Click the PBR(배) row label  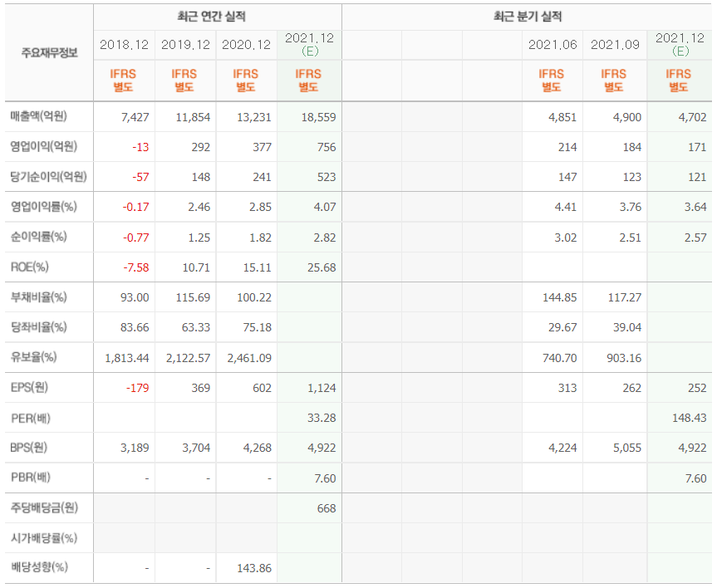(30, 478)
